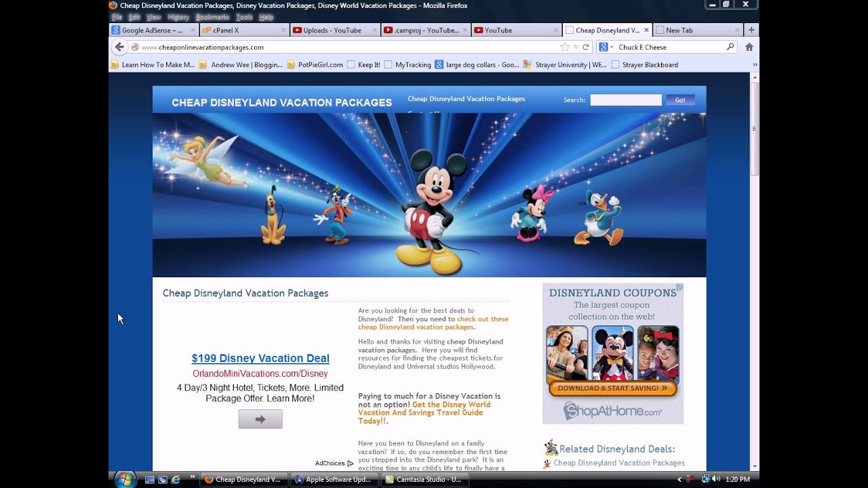Screen dimensions: 868x488
Task: Open Keep It! bookmark
Action: click(x=363, y=64)
